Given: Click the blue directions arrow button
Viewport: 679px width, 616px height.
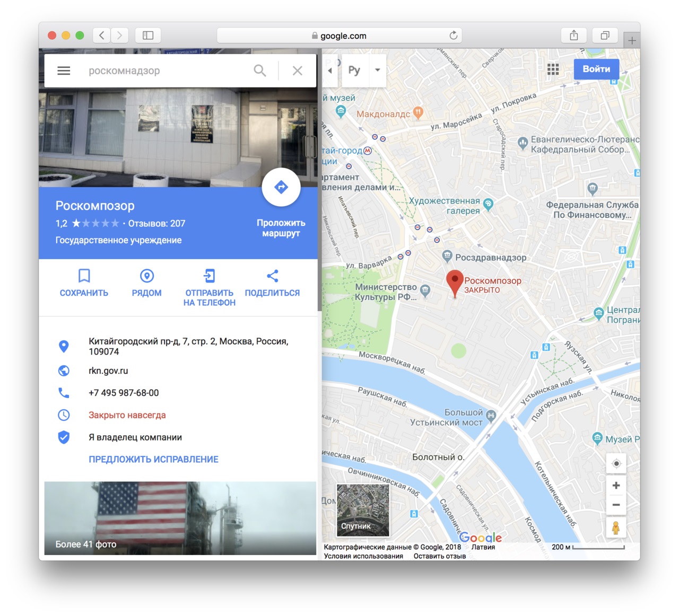Looking at the screenshot, I should 281,187.
